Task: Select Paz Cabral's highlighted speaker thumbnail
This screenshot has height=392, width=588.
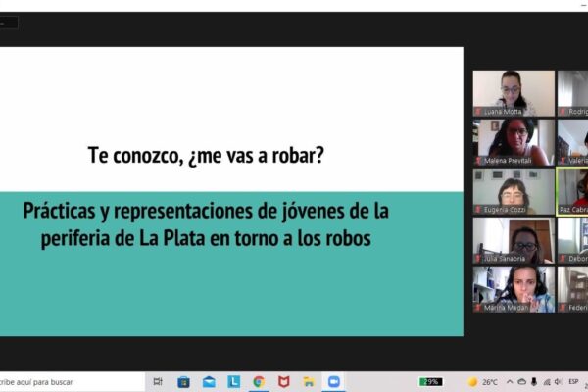Action: [x=572, y=191]
